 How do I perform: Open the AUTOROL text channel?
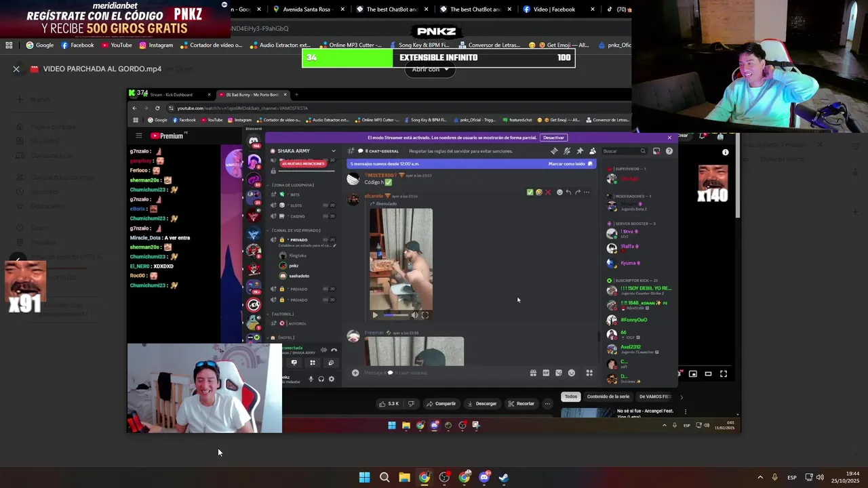pos(303,323)
